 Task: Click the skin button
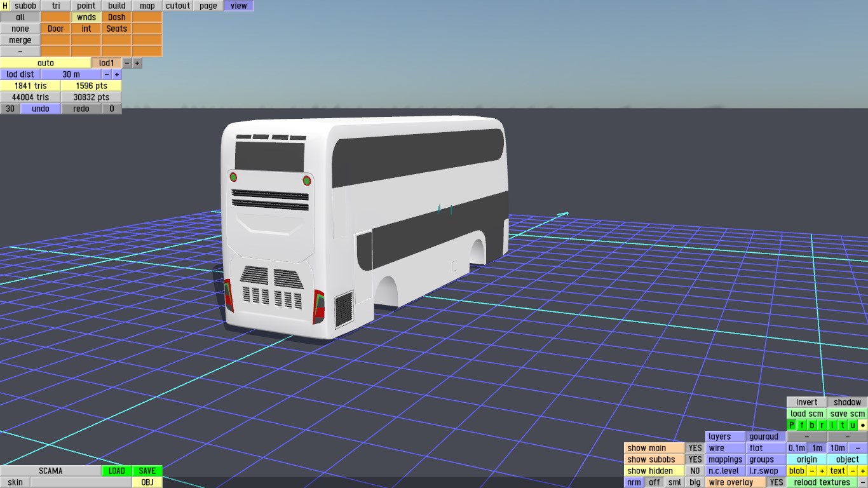pos(15,482)
